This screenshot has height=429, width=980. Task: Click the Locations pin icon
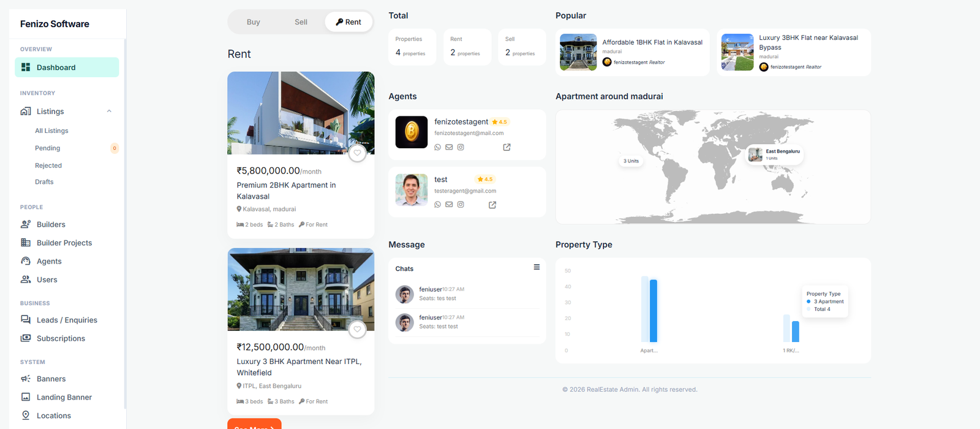click(26, 416)
